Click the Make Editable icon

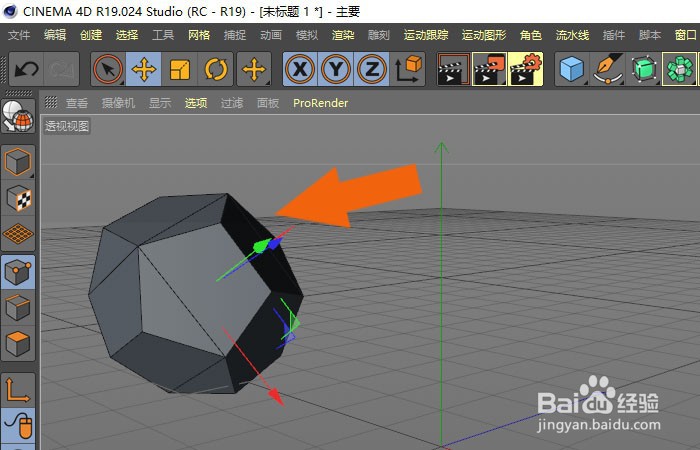click(x=18, y=117)
